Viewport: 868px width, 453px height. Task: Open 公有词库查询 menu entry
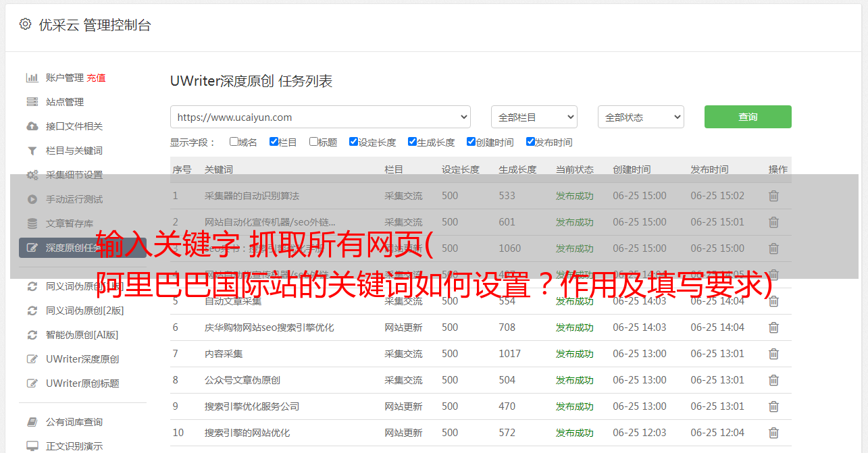point(74,422)
